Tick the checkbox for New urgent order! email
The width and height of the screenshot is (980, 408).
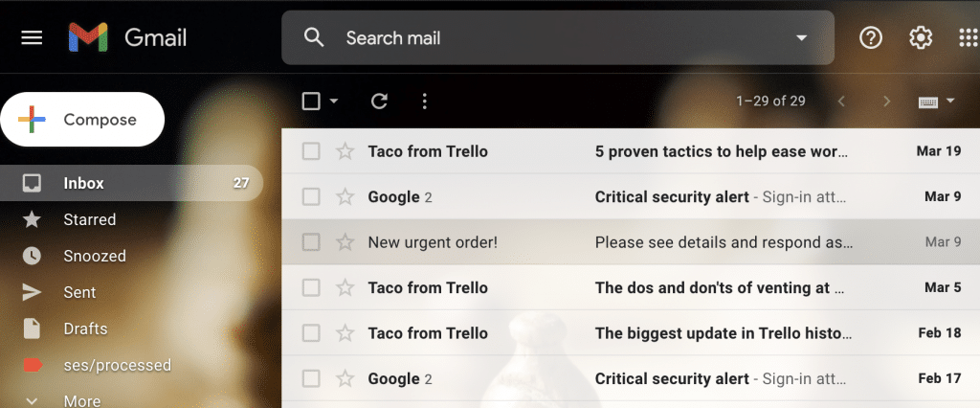click(x=311, y=242)
